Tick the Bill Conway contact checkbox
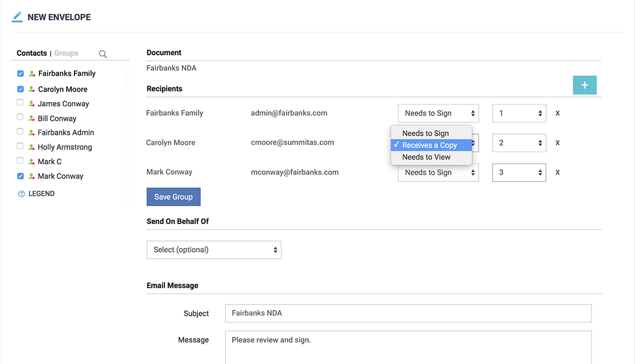 tap(20, 117)
